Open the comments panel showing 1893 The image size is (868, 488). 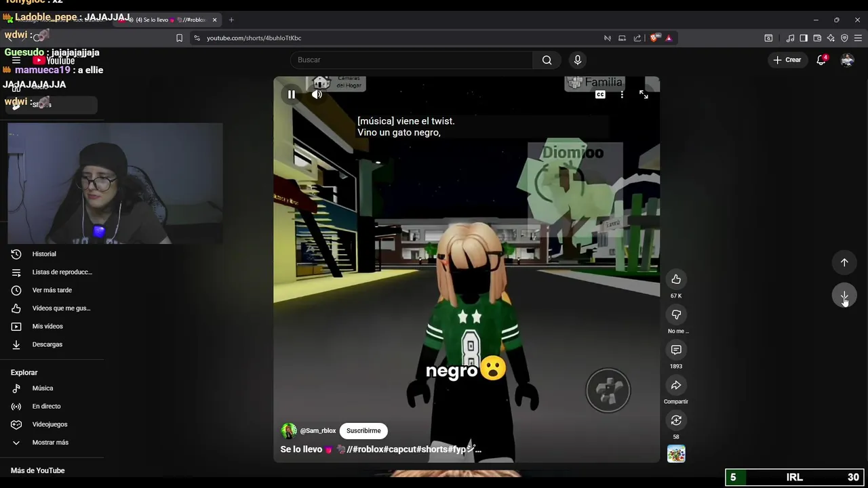[x=676, y=350]
